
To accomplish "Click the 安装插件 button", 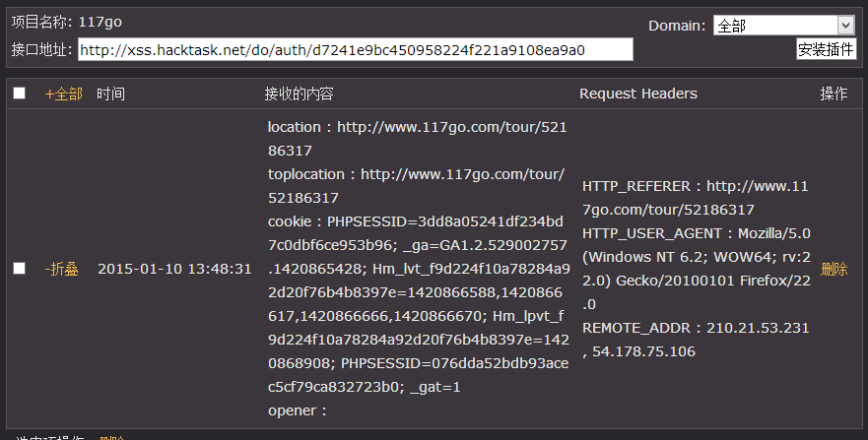I will click(x=826, y=49).
